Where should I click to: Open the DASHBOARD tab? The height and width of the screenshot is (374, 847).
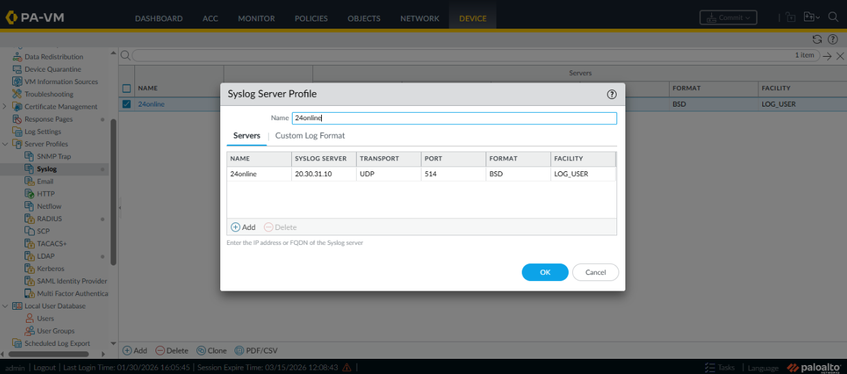[159, 18]
